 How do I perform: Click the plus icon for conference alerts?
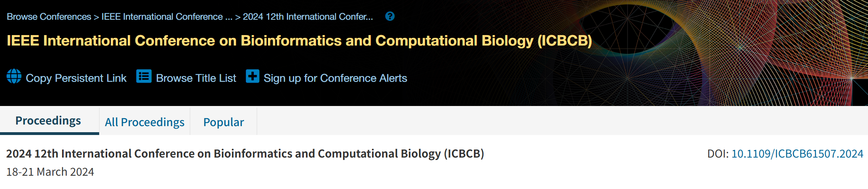coord(253,76)
